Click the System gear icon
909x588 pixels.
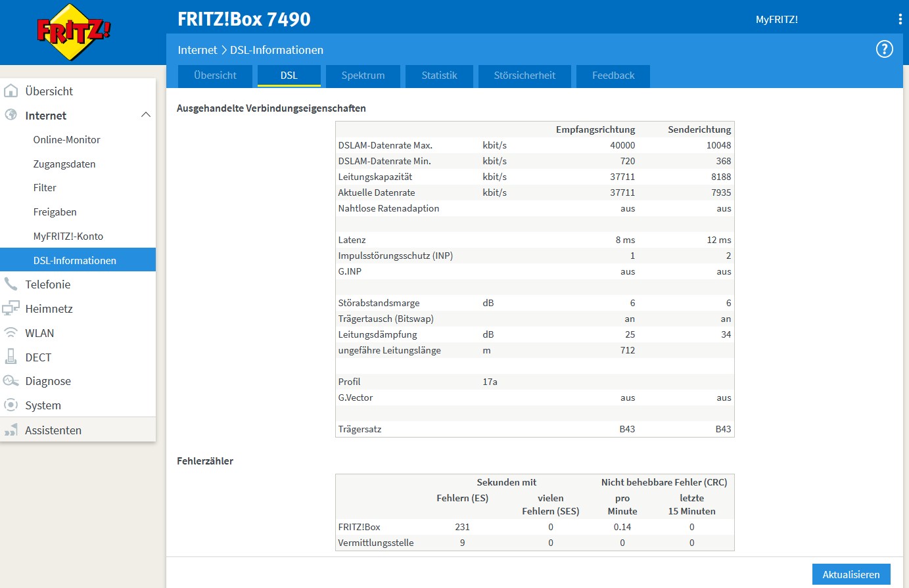click(x=11, y=405)
